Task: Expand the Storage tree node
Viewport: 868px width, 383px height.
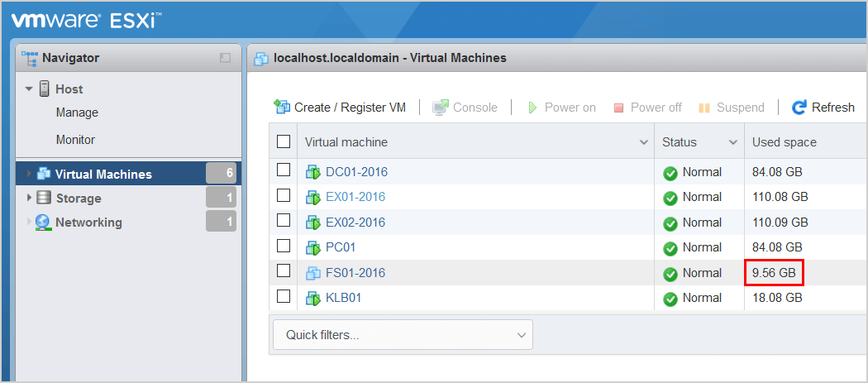Action: 29,198
